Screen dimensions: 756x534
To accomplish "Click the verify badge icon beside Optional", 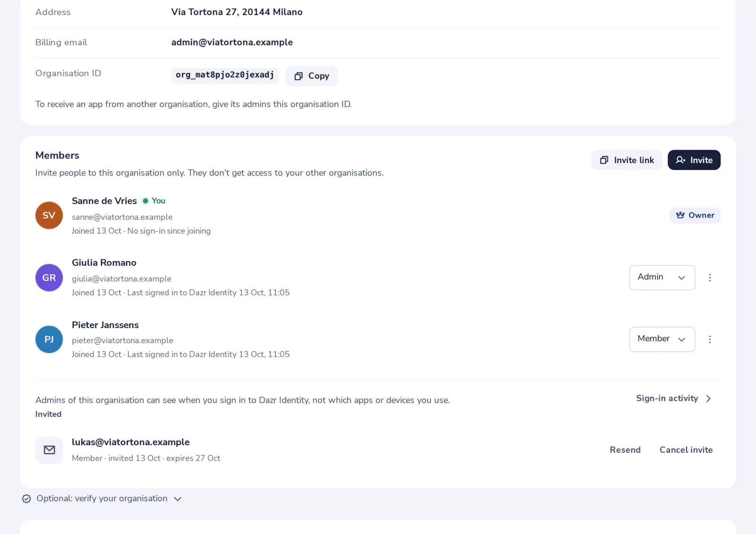I will click(x=26, y=499).
